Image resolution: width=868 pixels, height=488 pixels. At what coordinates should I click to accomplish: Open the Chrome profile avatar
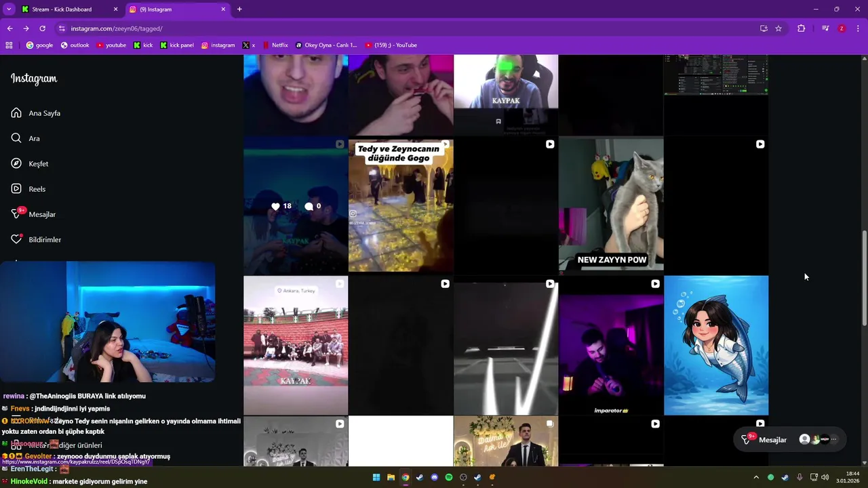[x=842, y=28]
